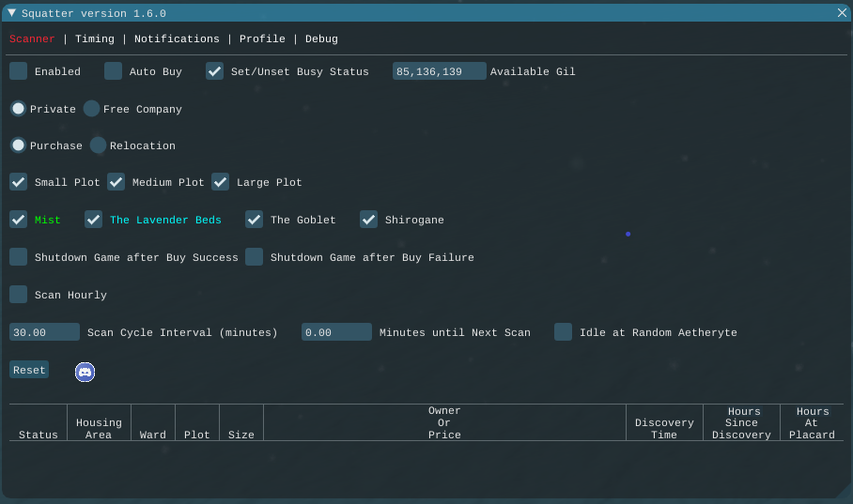The height and width of the screenshot is (504, 853).
Task: Select the Relocation radio button
Action: pos(98,145)
